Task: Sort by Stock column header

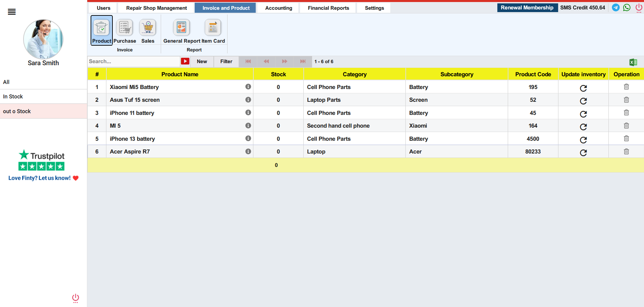Action: point(279,74)
